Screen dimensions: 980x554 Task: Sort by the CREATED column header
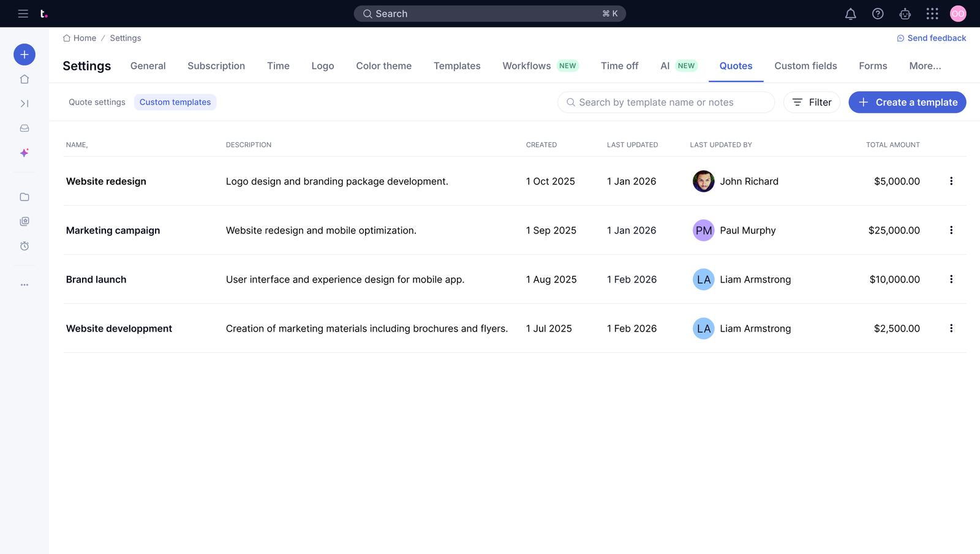(x=541, y=145)
